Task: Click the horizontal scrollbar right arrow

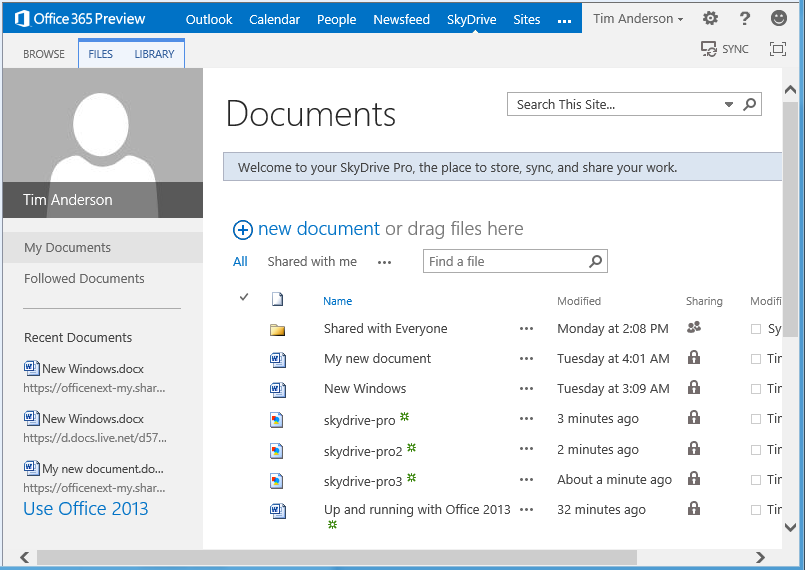Action: (760, 557)
